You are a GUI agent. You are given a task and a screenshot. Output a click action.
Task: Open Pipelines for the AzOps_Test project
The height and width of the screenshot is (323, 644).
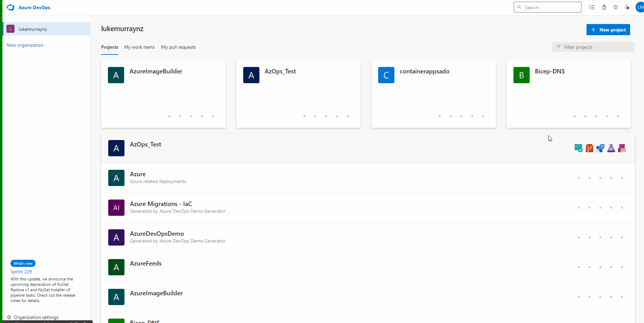600,148
